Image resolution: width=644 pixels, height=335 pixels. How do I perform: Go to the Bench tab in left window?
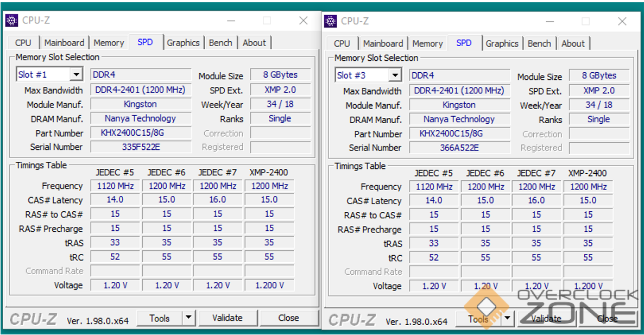(220, 43)
